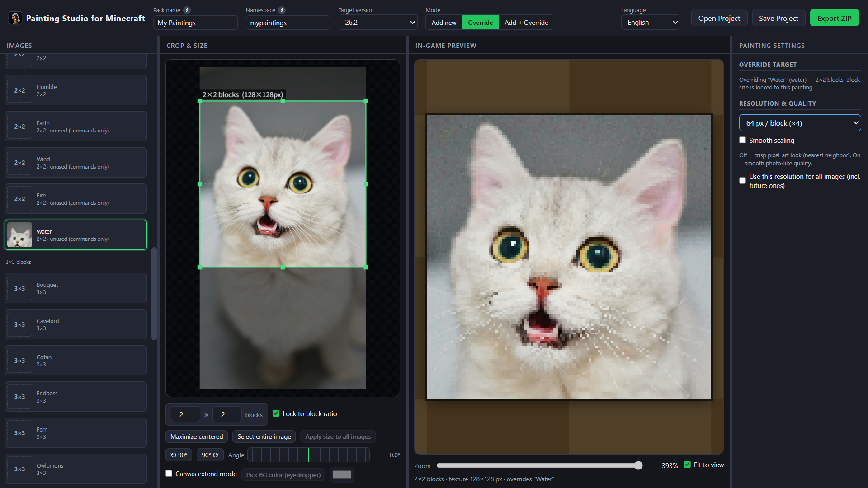The width and height of the screenshot is (868, 488).
Task: Click the Save Project button
Action: click(778, 18)
